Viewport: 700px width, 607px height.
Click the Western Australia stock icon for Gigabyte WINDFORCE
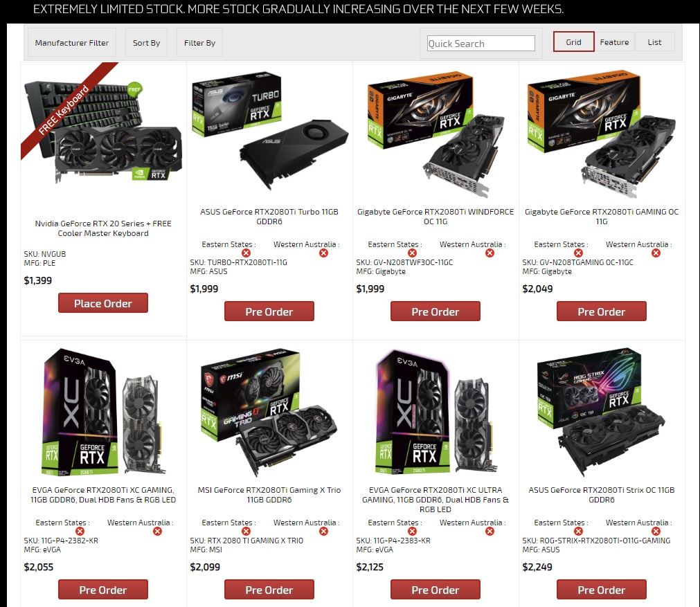pos(490,253)
